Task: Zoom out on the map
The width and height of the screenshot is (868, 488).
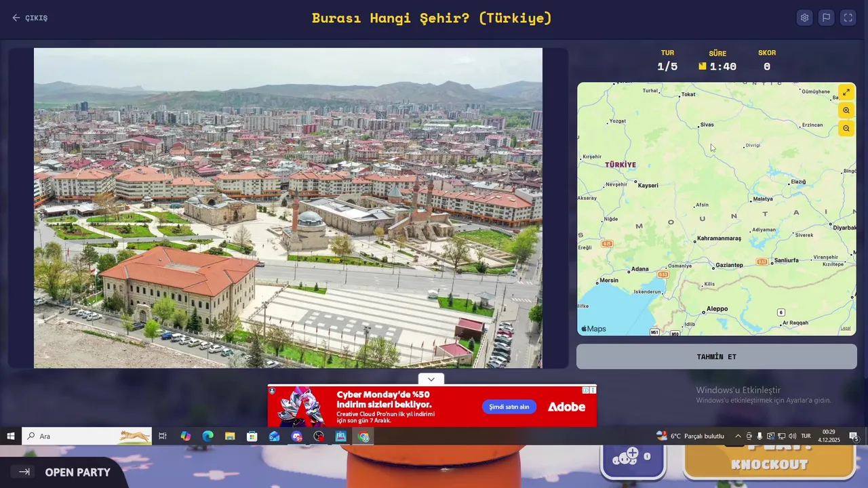Action: pyautogui.click(x=846, y=128)
